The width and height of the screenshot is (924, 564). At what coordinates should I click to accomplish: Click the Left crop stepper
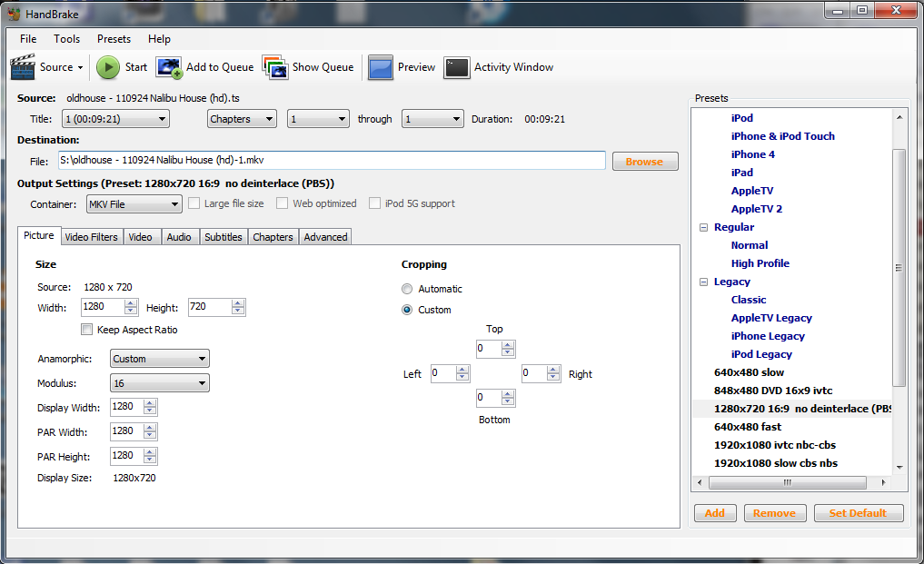(451, 373)
